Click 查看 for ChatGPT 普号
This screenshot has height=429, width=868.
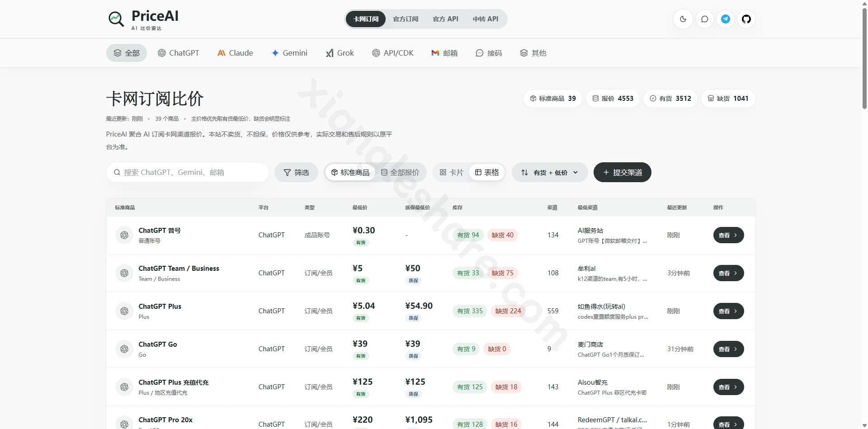click(728, 235)
